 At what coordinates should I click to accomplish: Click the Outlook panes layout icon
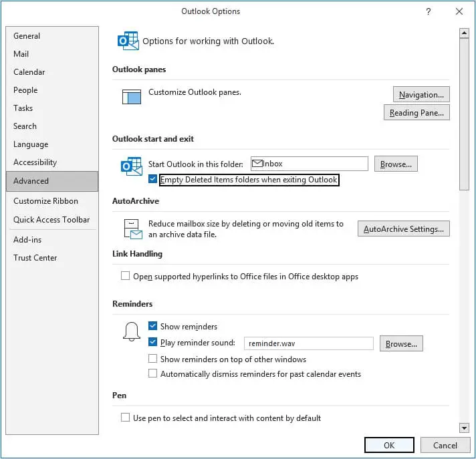[132, 96]
